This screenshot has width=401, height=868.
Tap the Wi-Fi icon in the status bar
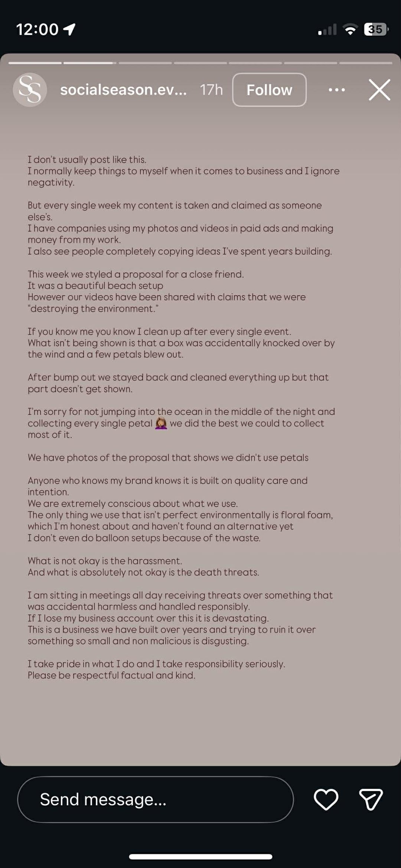click(x=350, y=29)
